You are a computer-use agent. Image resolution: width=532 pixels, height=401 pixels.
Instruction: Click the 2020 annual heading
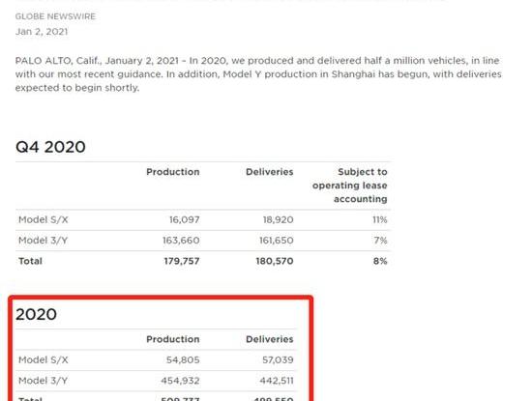[x=36, y=314]
